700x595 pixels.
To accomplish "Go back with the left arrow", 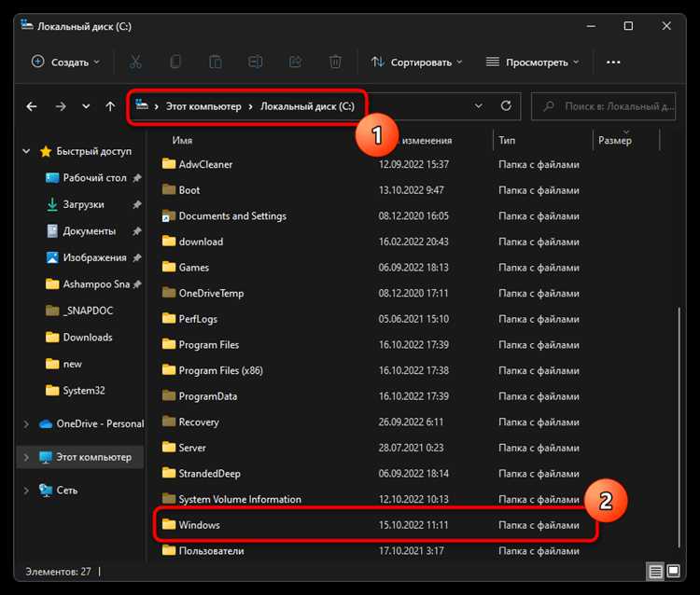I will pos(32,106).
